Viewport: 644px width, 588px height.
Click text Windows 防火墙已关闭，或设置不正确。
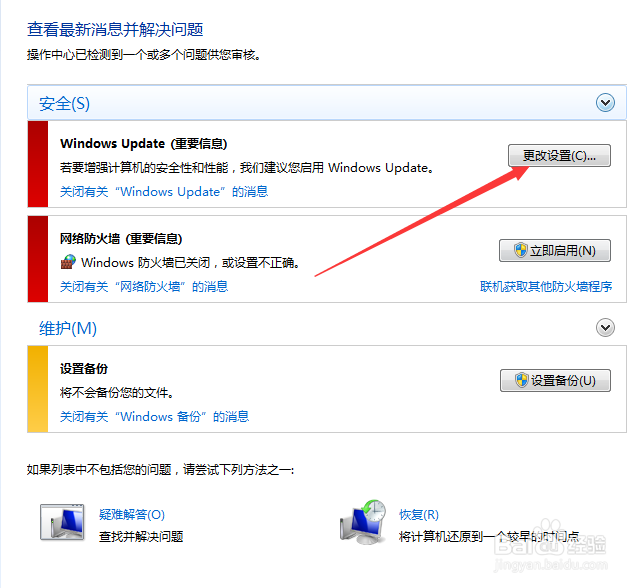191,262
